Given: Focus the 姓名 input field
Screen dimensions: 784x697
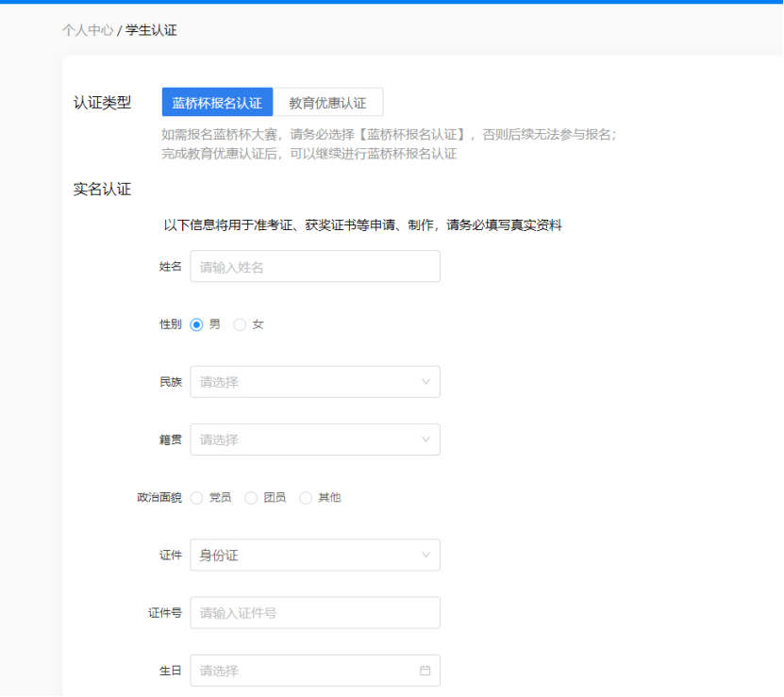Looking at the screenshot, I should coord(315,267).
